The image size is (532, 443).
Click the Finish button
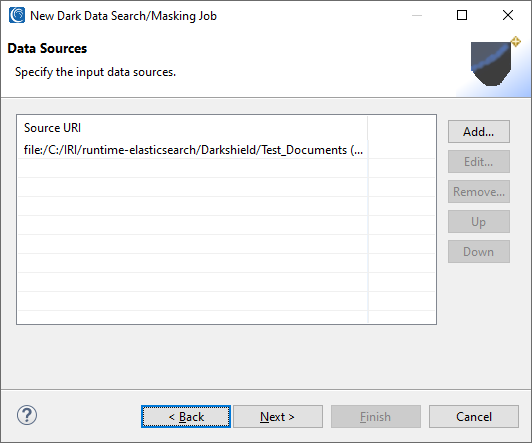[376, 417]
